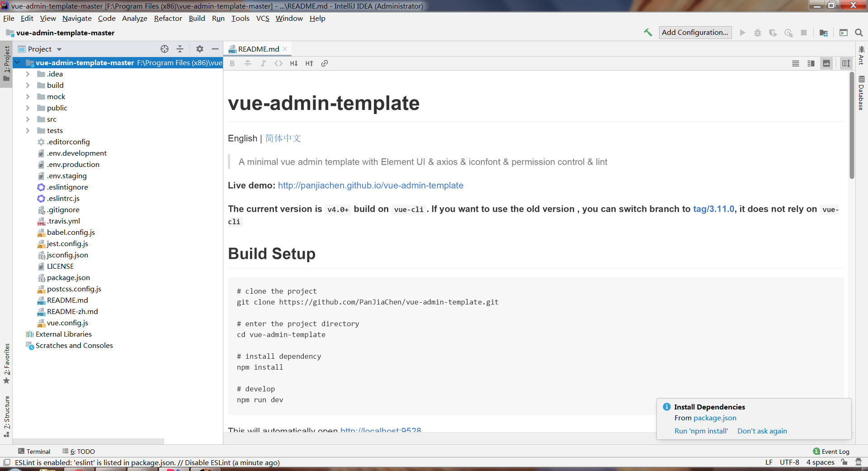The height and width of the screenshot is (471, 868).
Task: Expand the public folder
Action: click(x=28, y=108)
